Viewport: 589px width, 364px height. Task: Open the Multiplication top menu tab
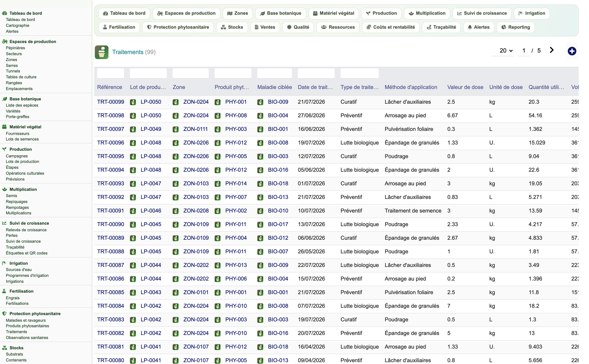427,13
